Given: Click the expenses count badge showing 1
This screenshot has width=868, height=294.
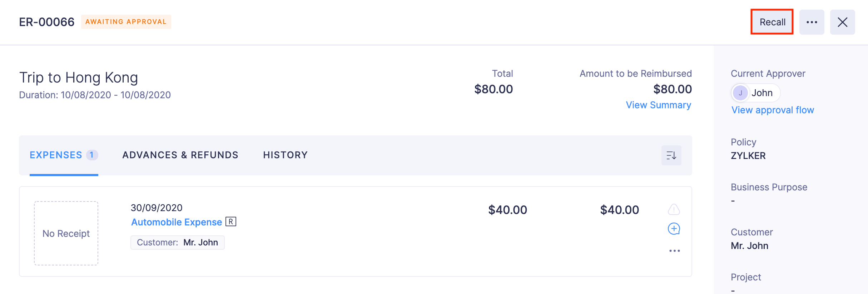Looking at the screenshot, I should pos(92,155).
